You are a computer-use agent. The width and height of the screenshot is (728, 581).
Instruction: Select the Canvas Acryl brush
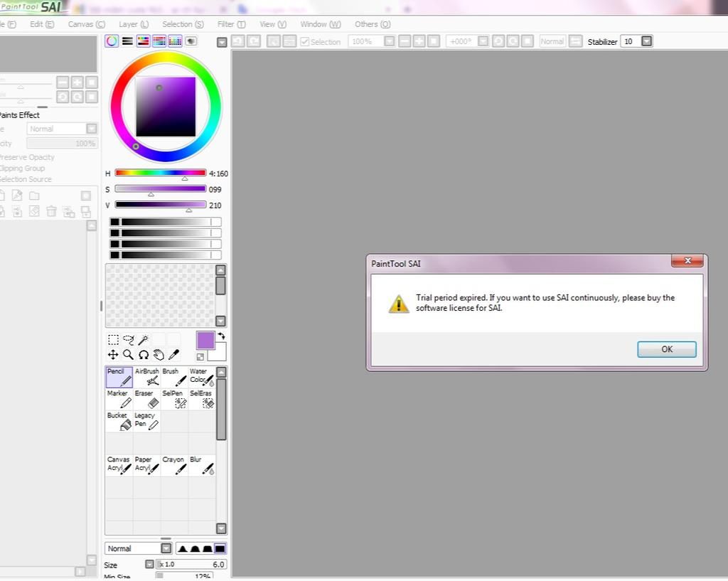click(x=119, y=465)
